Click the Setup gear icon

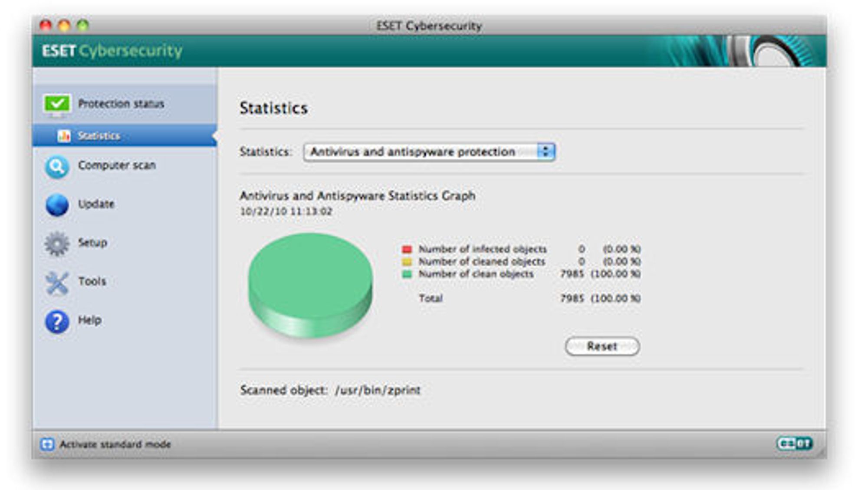pyautogui.click(x=57, y=243)
